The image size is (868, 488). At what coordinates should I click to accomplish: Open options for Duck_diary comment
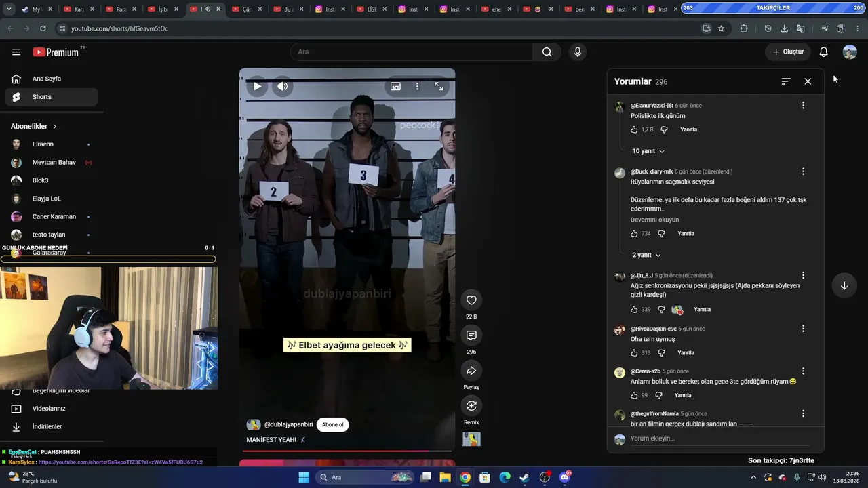pyautogui.click(x=803, y=171)
